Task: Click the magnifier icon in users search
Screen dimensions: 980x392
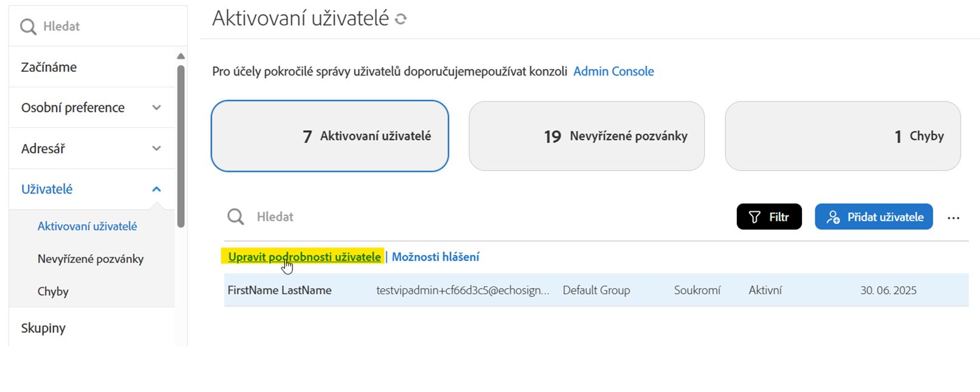Action: tap(236, 217)
